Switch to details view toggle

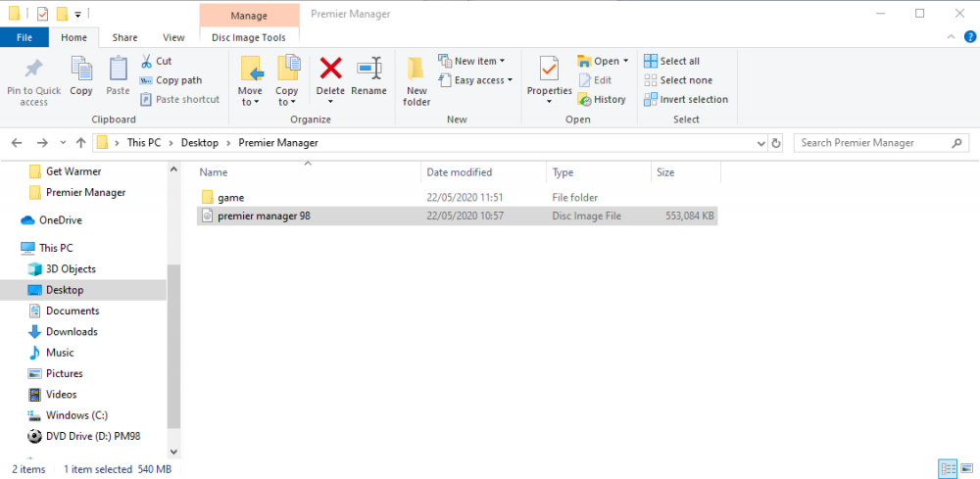pyautogui.click(x=948, y=468)
